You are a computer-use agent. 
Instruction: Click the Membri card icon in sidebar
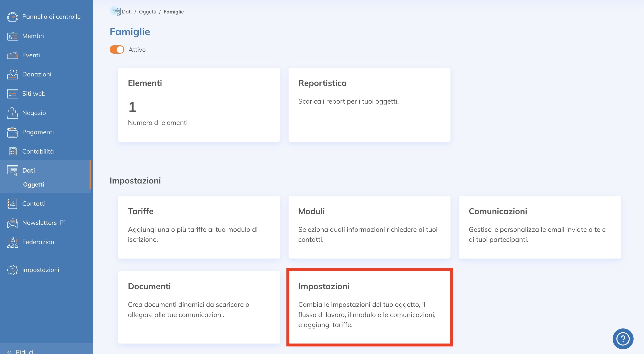click(13, 36)
